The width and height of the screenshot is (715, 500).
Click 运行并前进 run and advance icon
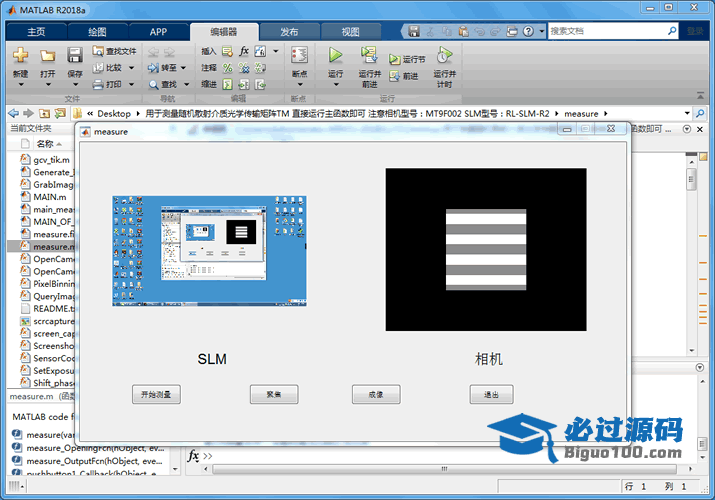[369, 55]
